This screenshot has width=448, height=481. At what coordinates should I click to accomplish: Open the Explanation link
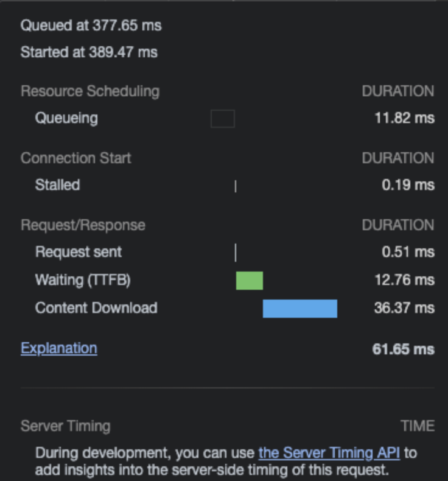tap(58, 348)
